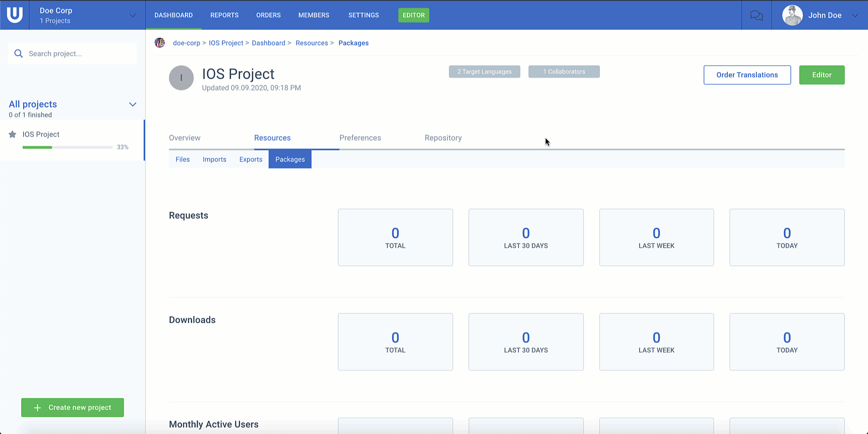Switch to the Preferences tab

coord(360,138)
